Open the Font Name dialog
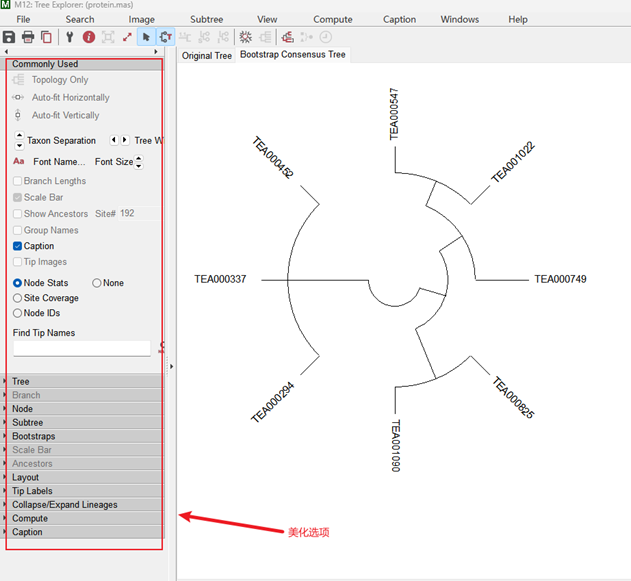This screenshot has width=631, height=581. point(59,162)
